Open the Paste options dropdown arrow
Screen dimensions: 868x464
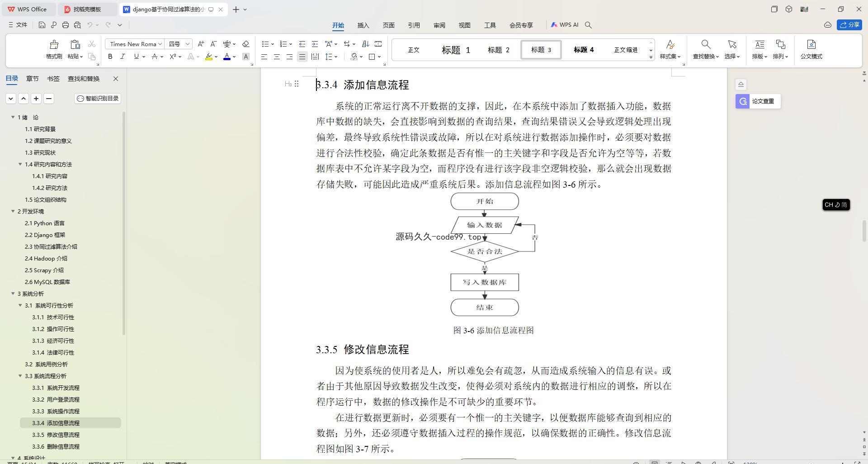click(81, 57)
